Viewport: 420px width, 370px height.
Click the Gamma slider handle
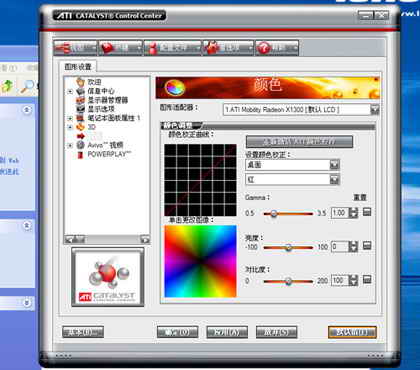pos(274,214)
